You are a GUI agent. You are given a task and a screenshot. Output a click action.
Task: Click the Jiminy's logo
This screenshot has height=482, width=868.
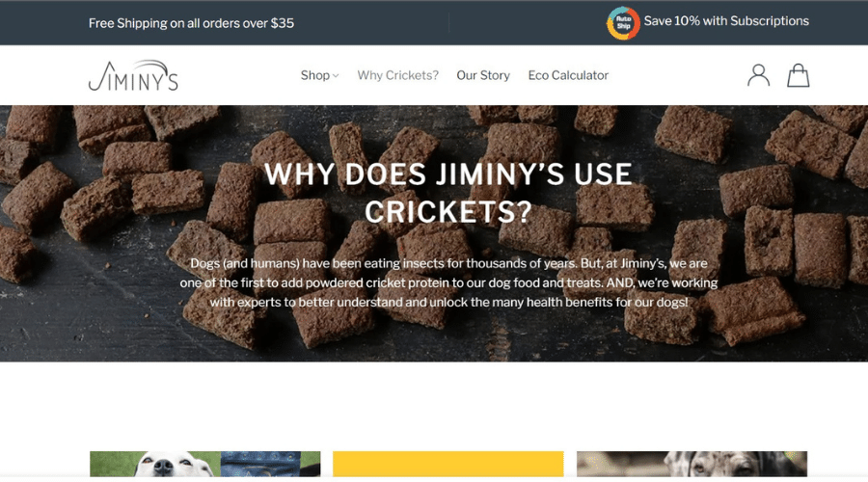pos(133,75)
